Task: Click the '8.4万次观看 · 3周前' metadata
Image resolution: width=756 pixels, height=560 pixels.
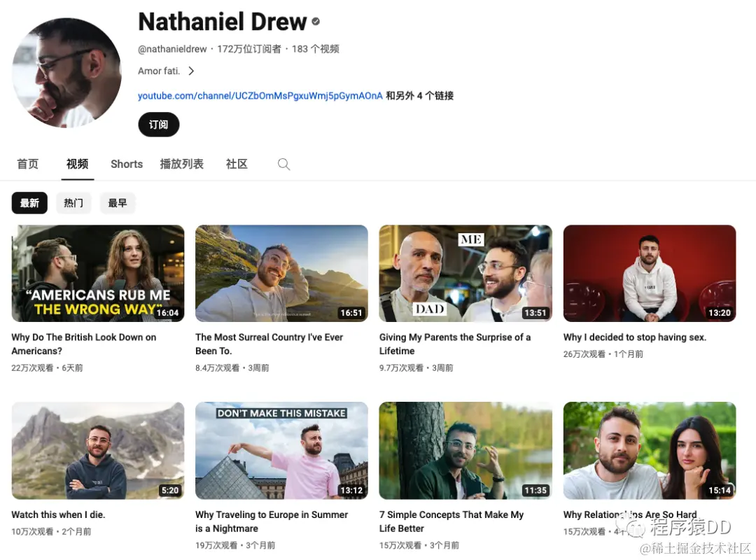Action: (232, 367)
